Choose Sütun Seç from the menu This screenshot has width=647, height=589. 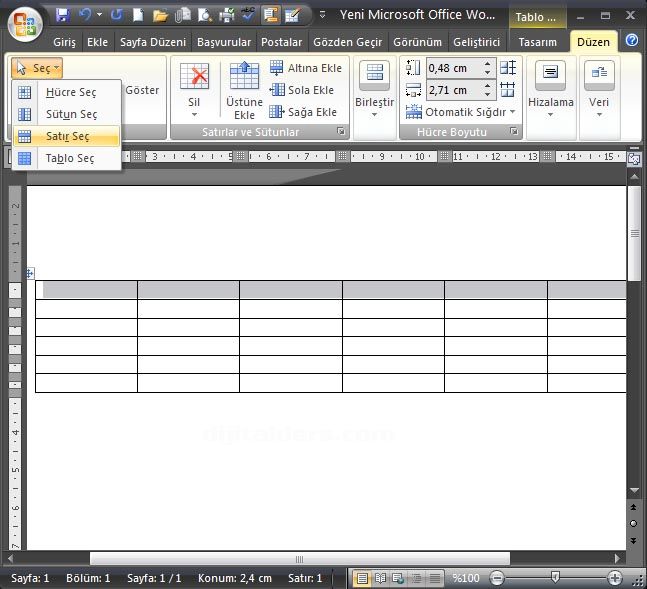coord(67,114)
